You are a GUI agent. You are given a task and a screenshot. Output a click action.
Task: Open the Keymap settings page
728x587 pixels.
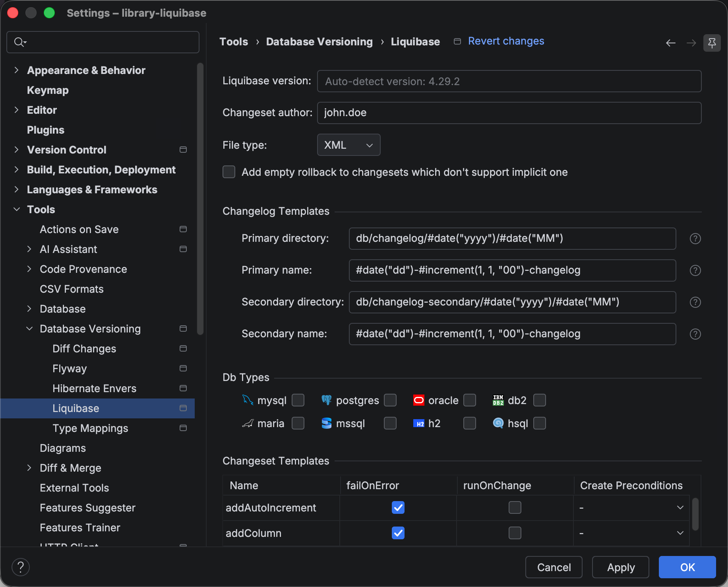[48, 90]
